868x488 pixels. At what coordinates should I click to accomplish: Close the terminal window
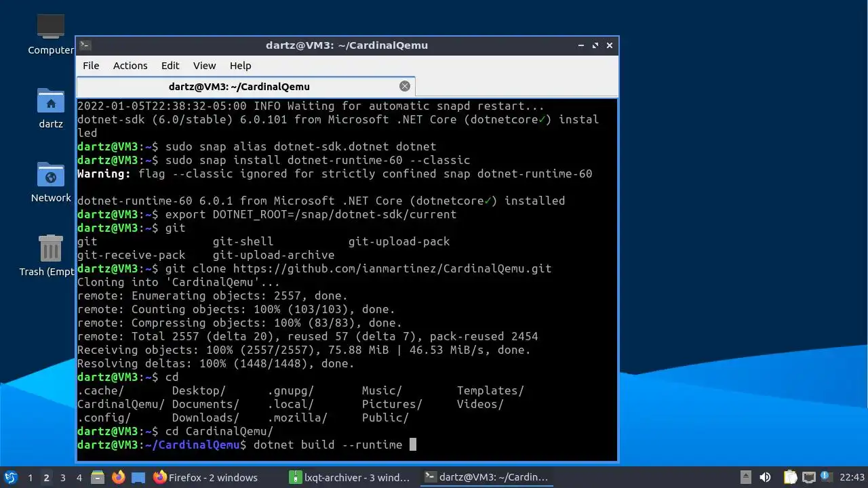pyautogui.click(x=610, y=45)
